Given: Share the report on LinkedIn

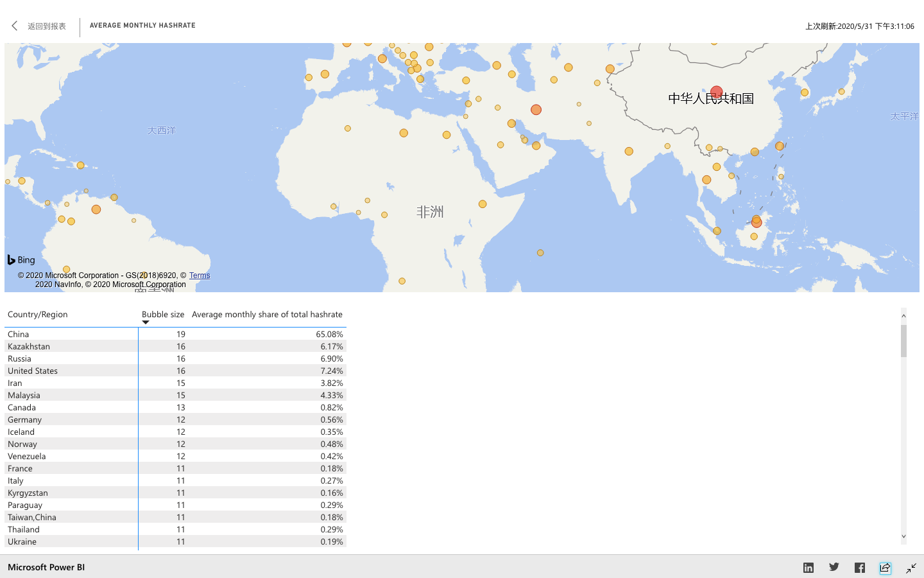Looking at the screenshot, I should click(x=809, y=568).
